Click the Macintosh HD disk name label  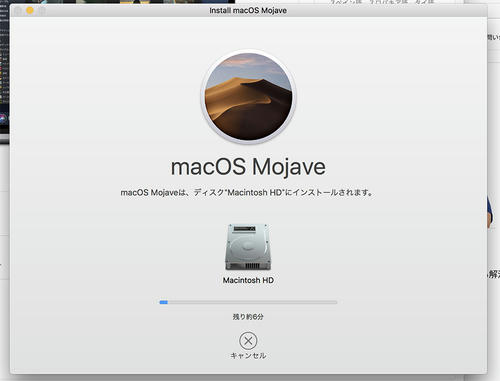pyautogui.click(x=248, y=280)
